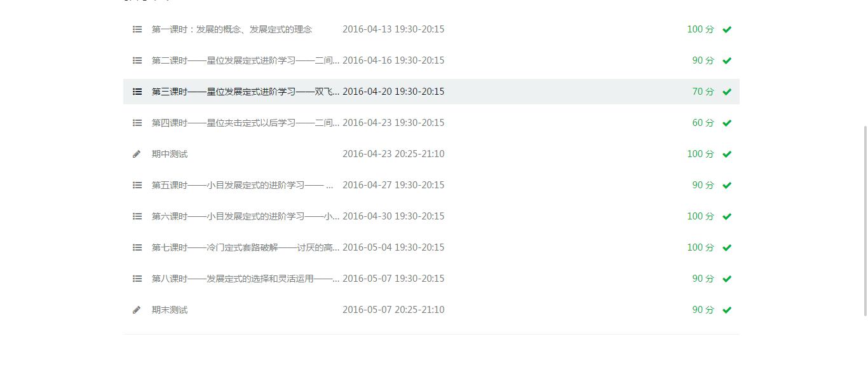868x381 pixels.
Task: Open 第七课时 冷门定式套路破解 lesson
Action: 245,247
